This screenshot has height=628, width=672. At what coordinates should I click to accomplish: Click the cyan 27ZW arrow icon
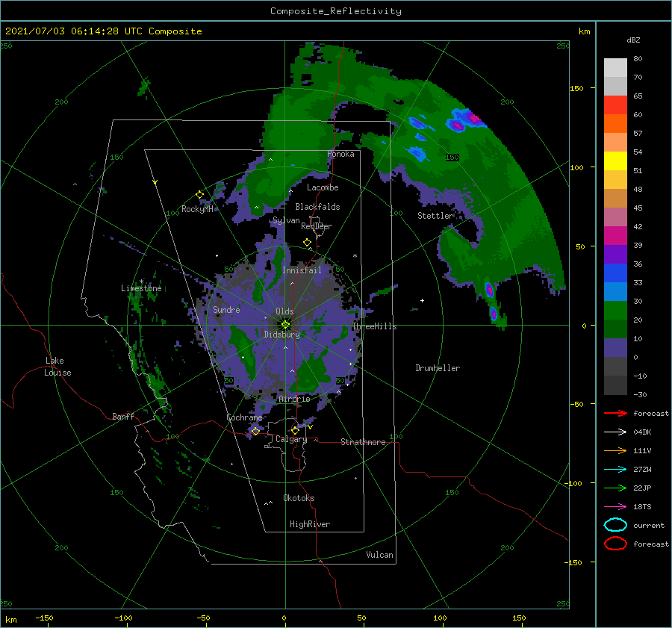[x=615, y=470]
